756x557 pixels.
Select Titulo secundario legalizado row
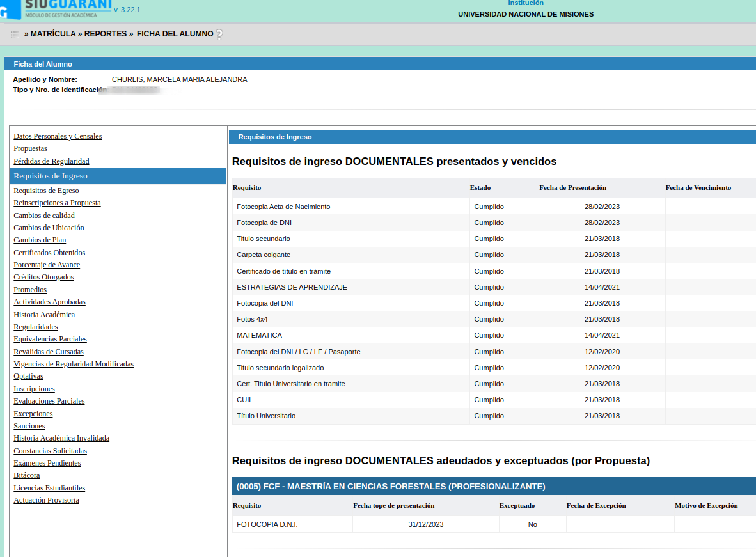coord(494,368)
